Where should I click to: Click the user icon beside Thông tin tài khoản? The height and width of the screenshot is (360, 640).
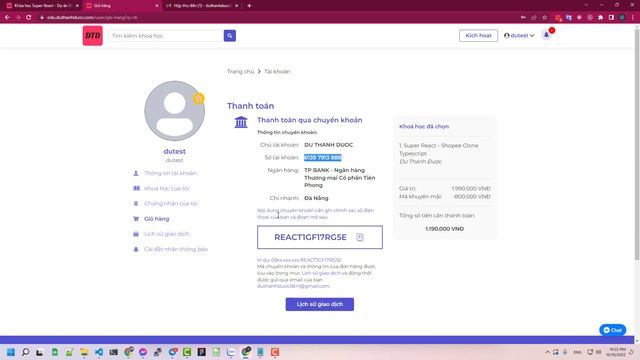click(x=136, y=173)
